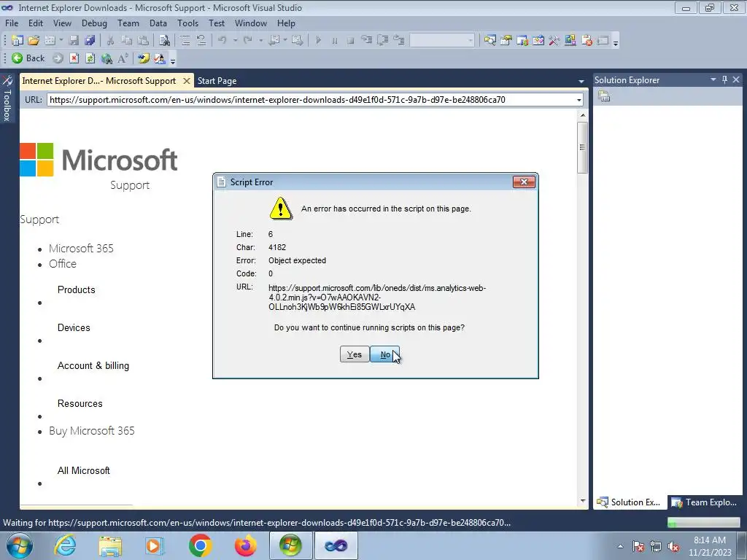
Task: Click the Save floppy disk icon
Action: 74,41
